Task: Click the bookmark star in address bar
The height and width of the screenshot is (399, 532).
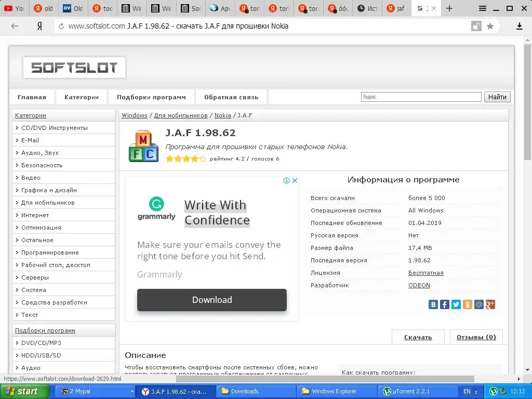Action: click(490, 26)
